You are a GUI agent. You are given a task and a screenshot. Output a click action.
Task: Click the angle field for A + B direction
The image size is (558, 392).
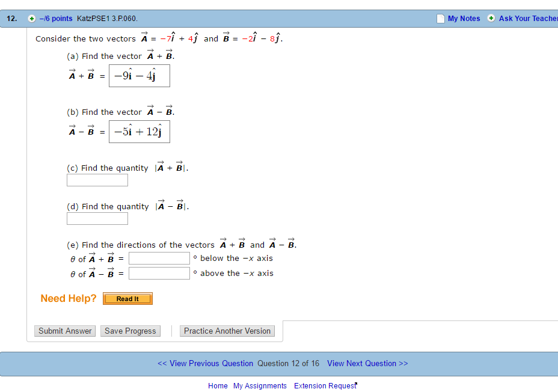coord(159,258)
